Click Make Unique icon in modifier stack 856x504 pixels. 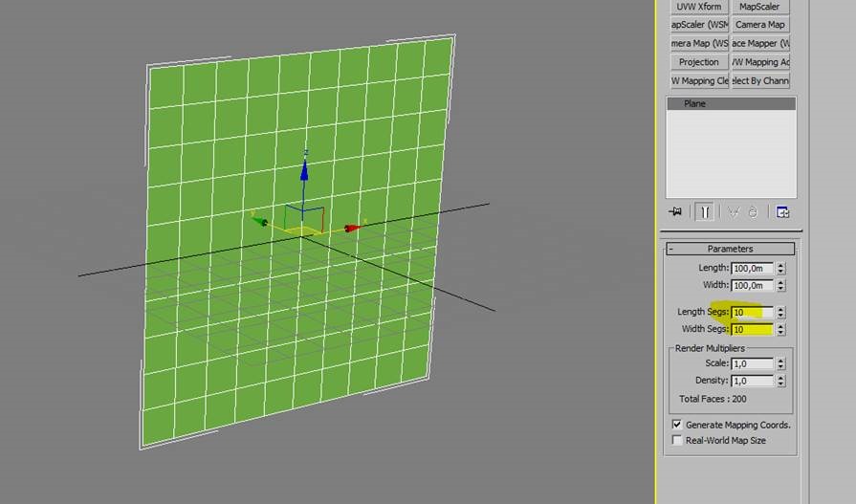point(734,212)
